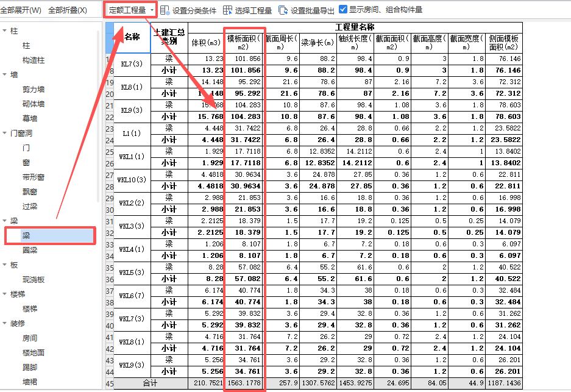Select 构造柱 in the tree
This screenshot has width=571, height=392.
34,60
